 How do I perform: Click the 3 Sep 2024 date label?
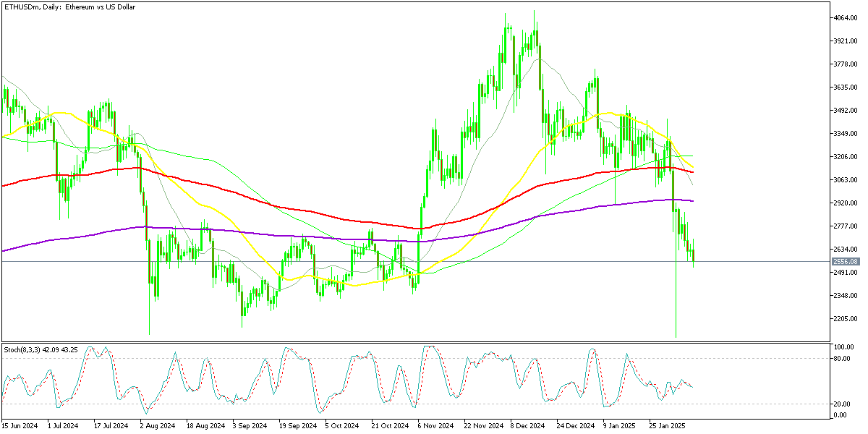(x=250, y=426)
